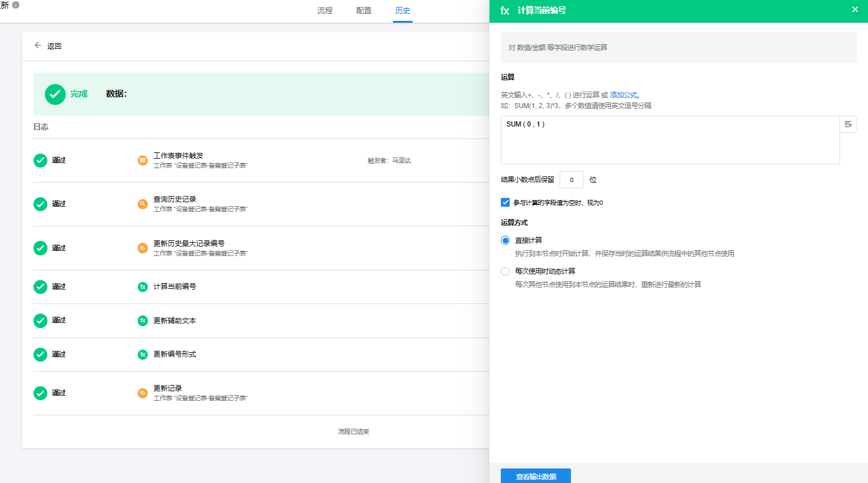Click the 更新记录 node icon
The image size is (868, 483).
143,393
